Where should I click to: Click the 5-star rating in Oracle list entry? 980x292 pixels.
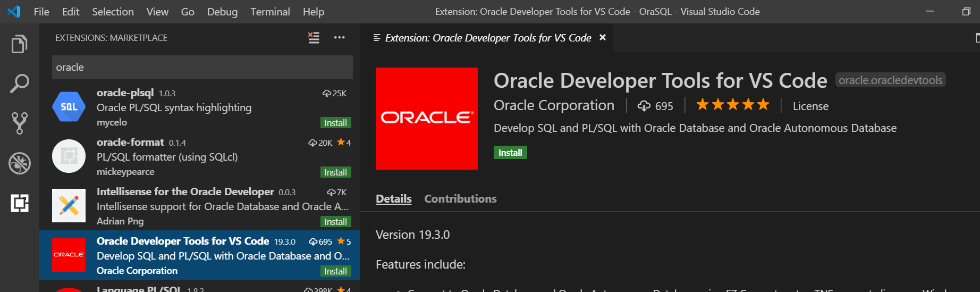(344, 241)
